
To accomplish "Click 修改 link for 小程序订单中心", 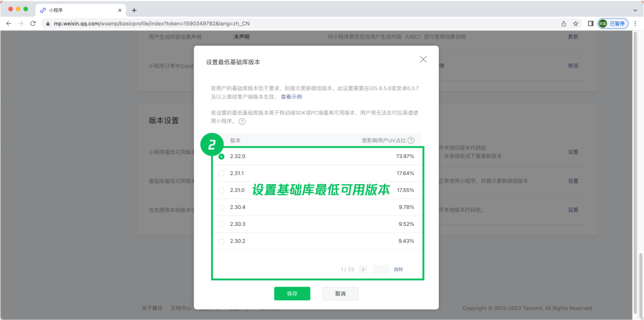I will (x=573, y=66).
